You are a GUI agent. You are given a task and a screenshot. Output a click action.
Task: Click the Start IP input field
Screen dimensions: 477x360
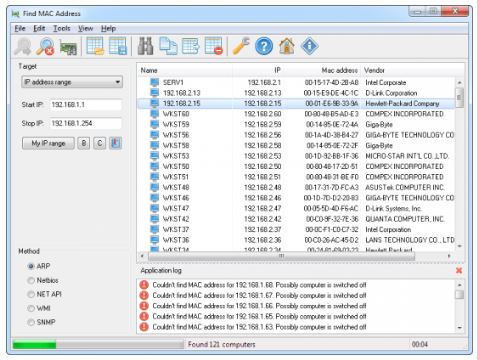[85, 105]
